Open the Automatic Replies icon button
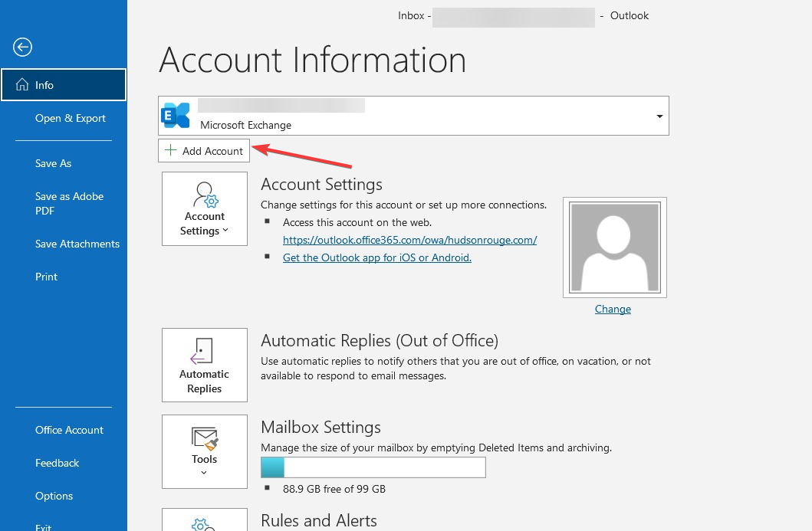The width and height of the screenshot is (812, 531). pos(205,365)
